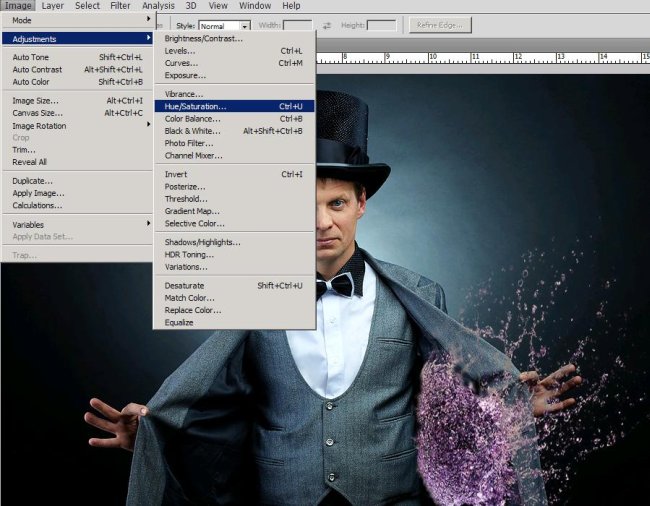
Task: Expand the Image Rotation submenu
Action: (x=78, y=126)
